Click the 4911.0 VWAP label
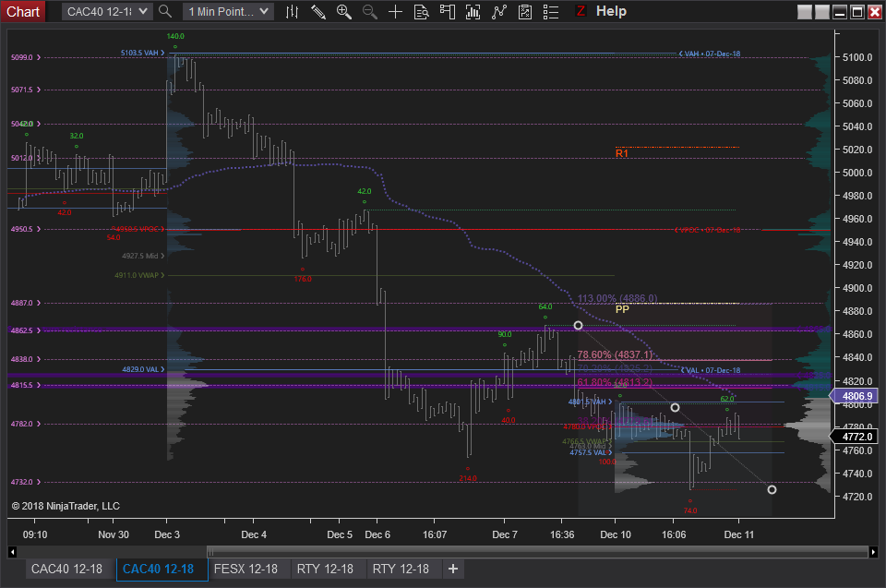 coord(139,275)
